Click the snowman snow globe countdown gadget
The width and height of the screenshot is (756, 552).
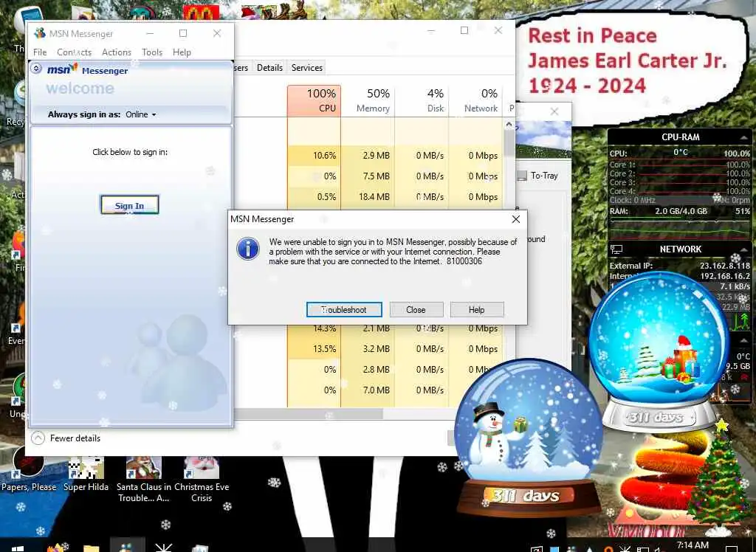tap(529, 438)
